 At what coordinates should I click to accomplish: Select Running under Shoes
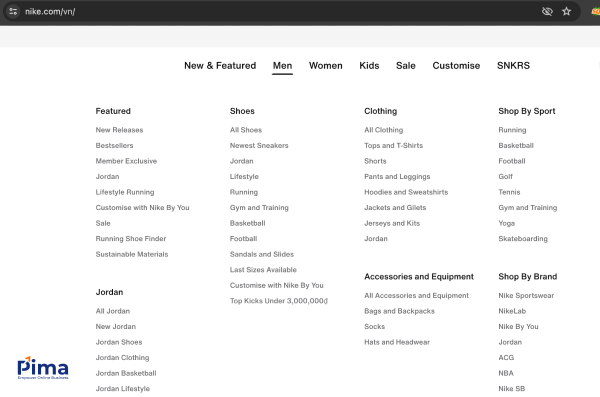pos(244,192)
